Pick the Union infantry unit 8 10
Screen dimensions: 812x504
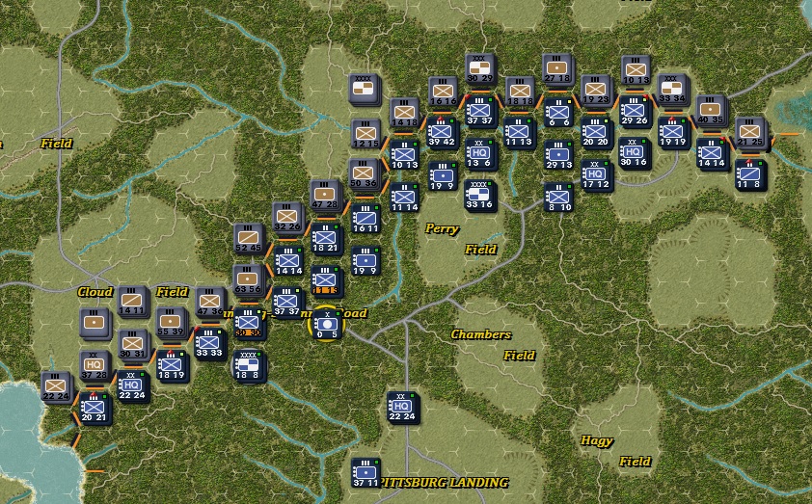(x=558, y=198)
